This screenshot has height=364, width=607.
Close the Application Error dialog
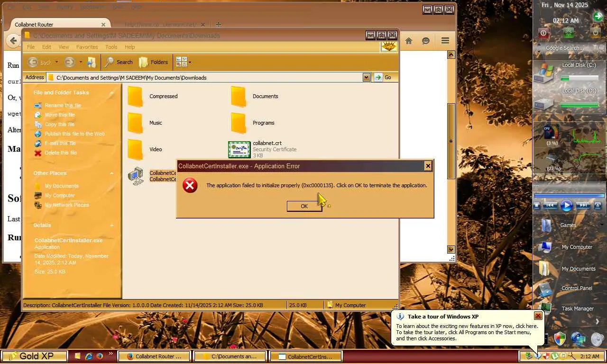point(428,166)
